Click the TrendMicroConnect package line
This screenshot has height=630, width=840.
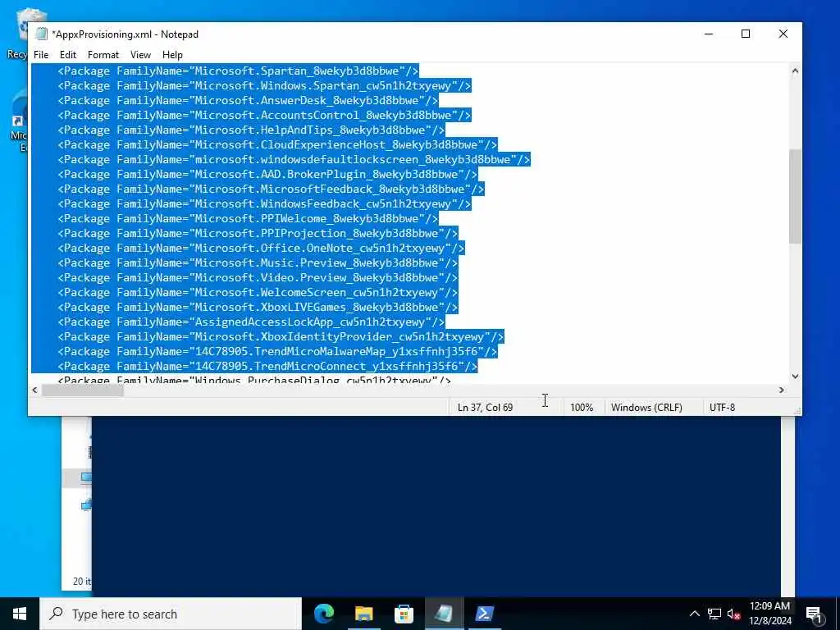(x=268, y=366)
